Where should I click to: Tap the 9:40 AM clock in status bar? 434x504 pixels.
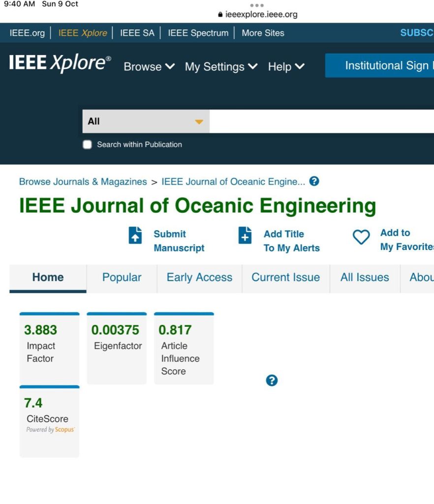click(19, 4)
